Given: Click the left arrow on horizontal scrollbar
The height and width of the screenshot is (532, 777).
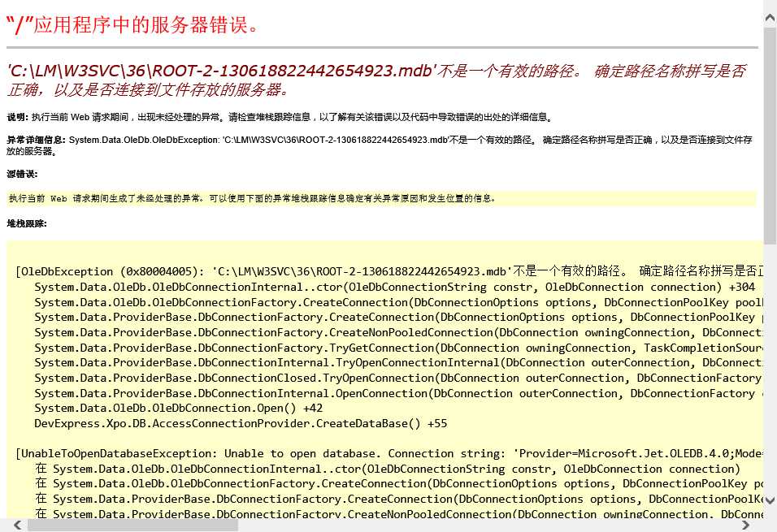Looking at the screenshot, I should tap(17, 526).
